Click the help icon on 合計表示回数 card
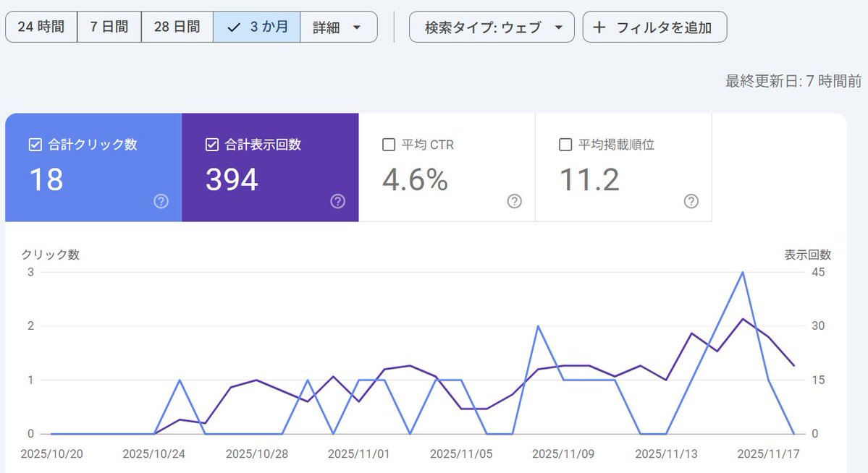This screenshot has height=473, width=868. 337,202
